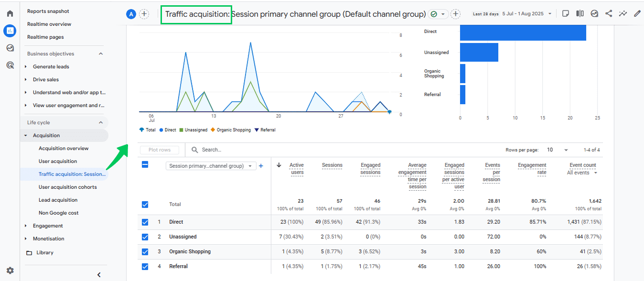
Task: Uncheck the Direct row checkbox
Action: [145, 222]
